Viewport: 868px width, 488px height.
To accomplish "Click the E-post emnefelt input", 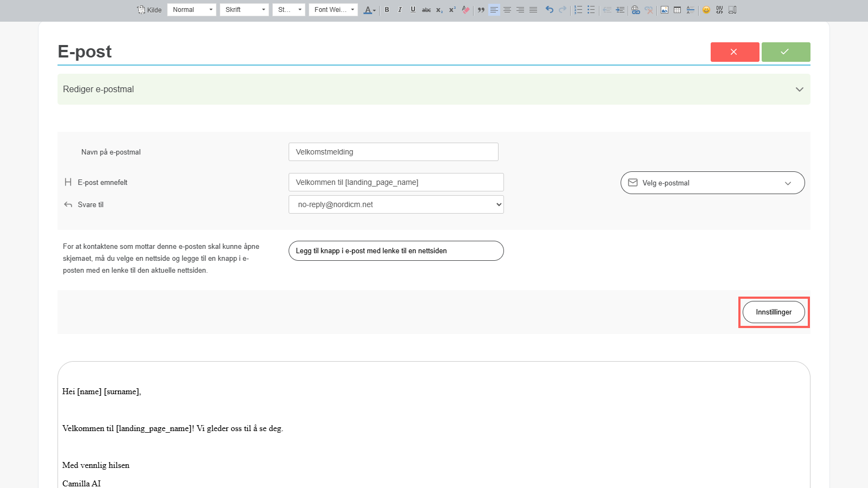I will tap(396, 182).
